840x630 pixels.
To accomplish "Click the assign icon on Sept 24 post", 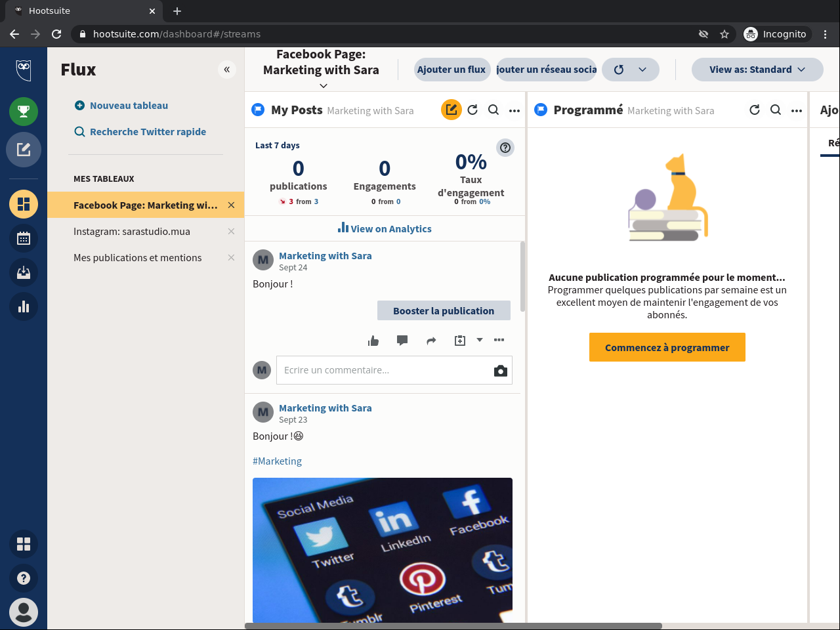I will (460, 340).
